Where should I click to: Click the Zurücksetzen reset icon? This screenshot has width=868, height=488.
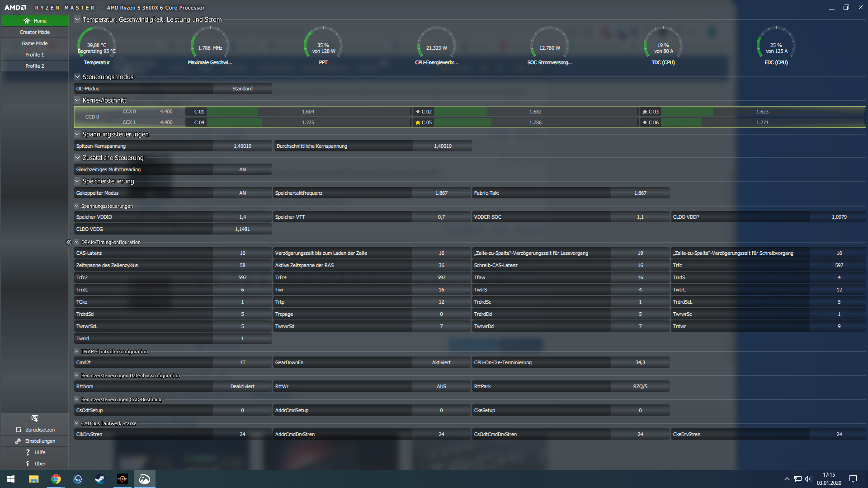click(19, 430)
